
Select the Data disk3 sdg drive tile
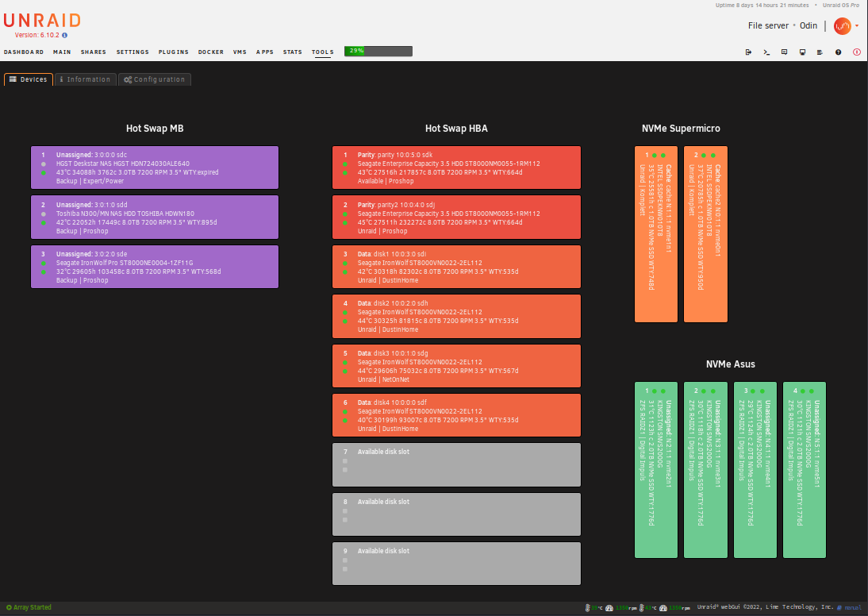pyautogui.click(x=456, y=365)
